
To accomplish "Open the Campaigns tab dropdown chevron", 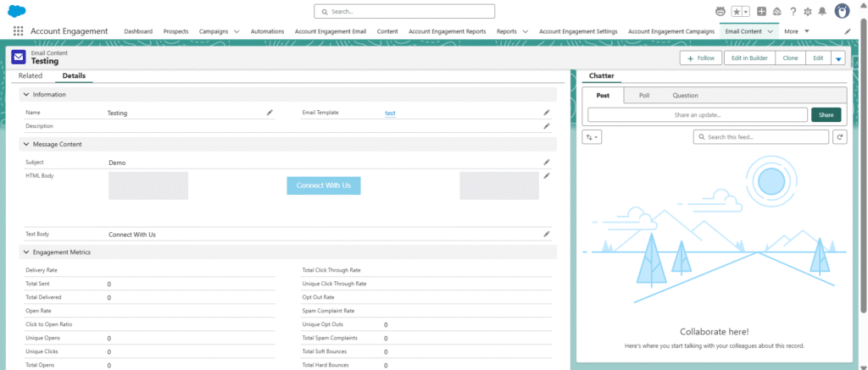I will pyautogui.click(x=236, y=31).
